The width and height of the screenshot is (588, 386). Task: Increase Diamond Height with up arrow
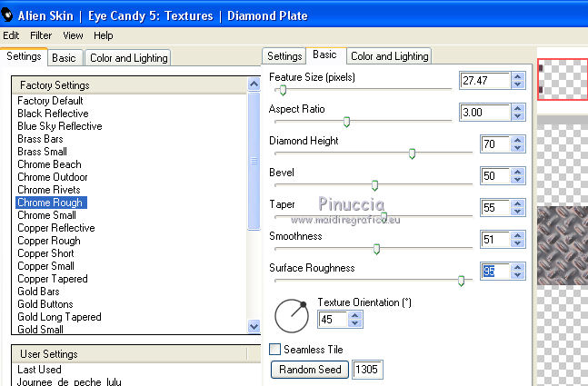point(518,140)
